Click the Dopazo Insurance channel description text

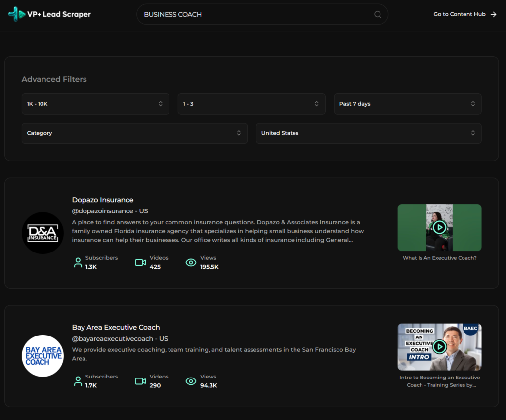click(x=218, y=231)
